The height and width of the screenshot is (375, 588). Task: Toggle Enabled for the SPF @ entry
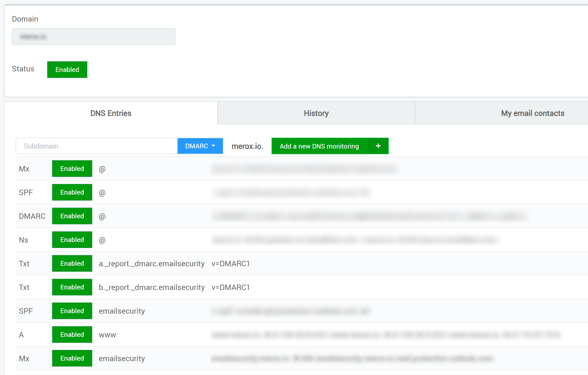(x=72, y=192)
